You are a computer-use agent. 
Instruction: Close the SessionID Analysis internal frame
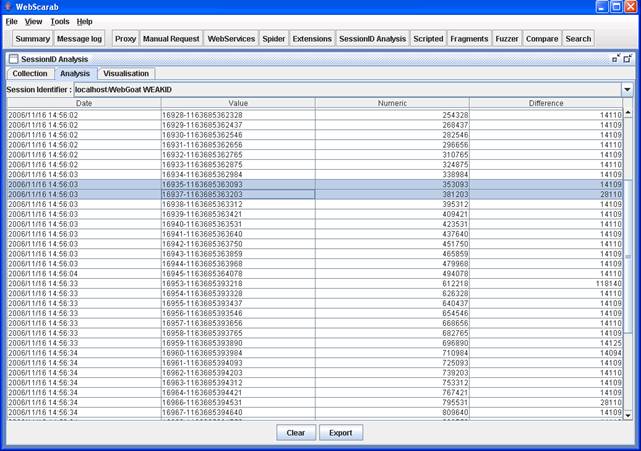[628, 59]
